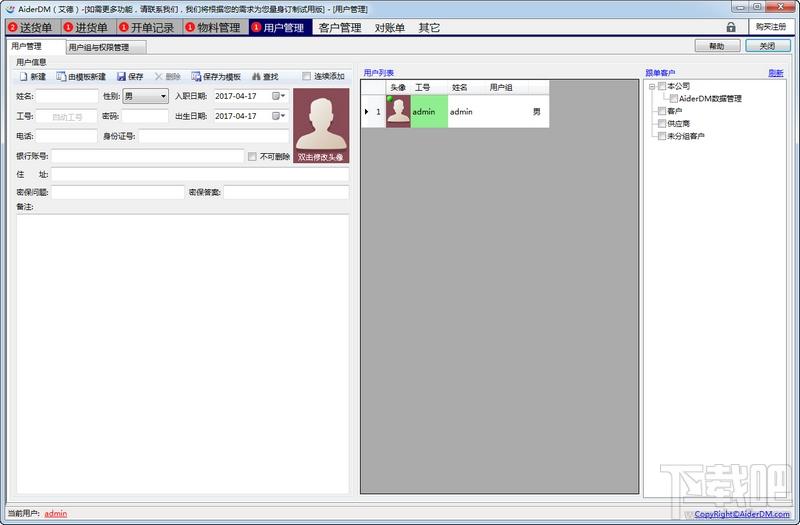
Task: Switch to 用户组与权限管理 tab
Action: click(105, 47)
